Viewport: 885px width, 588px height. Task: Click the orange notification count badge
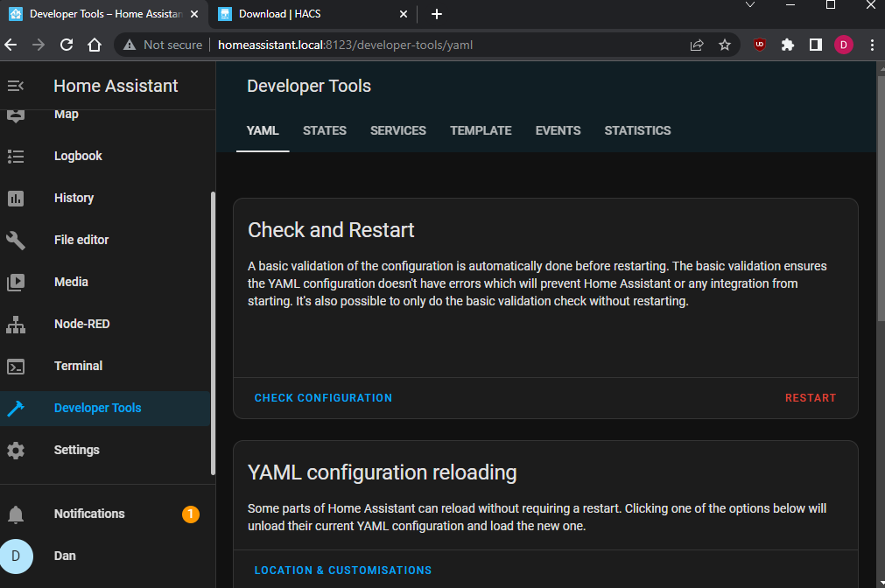(191, 514)
